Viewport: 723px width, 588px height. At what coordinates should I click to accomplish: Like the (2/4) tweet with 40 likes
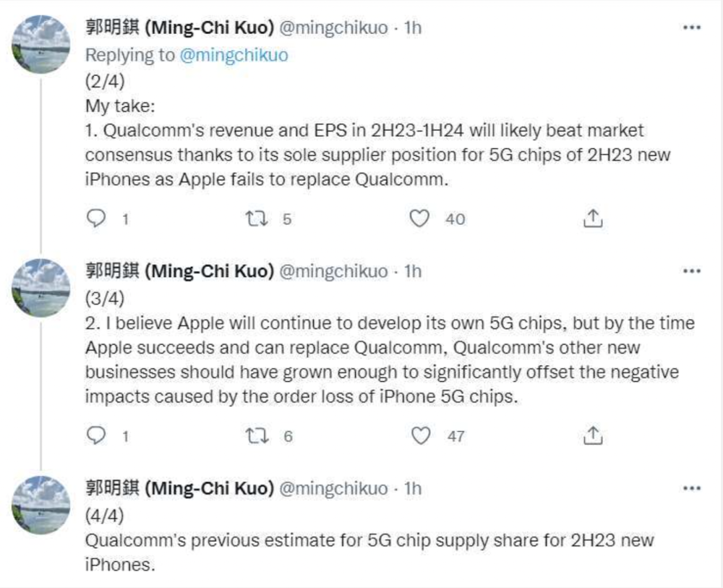tap(419, 218)
